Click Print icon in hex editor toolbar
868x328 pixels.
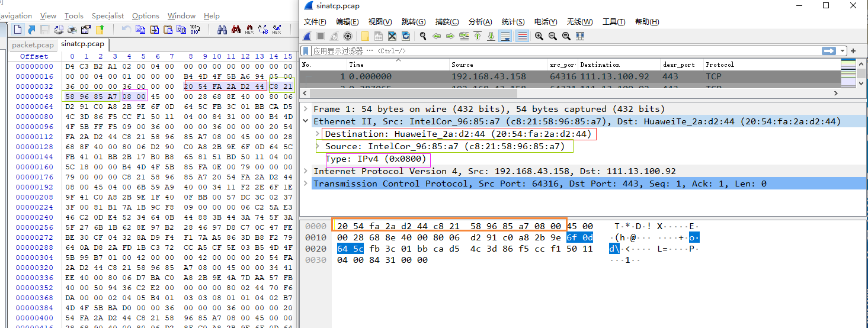(x=72, y=29)
